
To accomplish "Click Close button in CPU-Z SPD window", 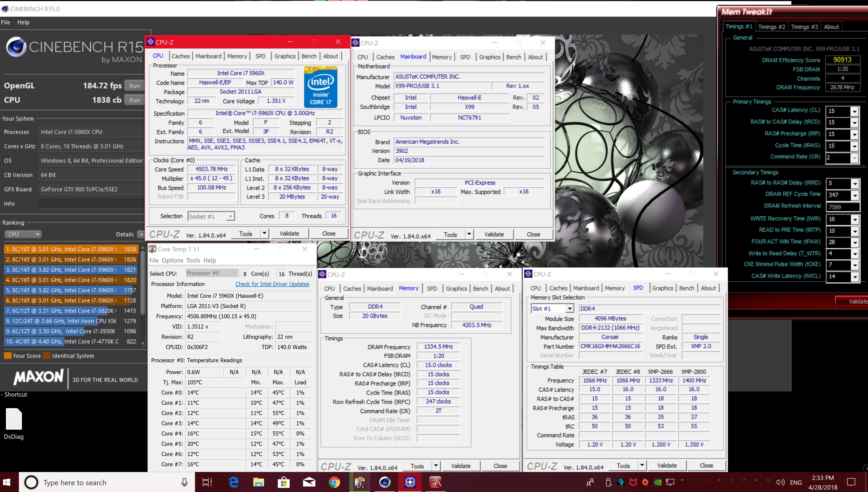I will coord(706,465).
